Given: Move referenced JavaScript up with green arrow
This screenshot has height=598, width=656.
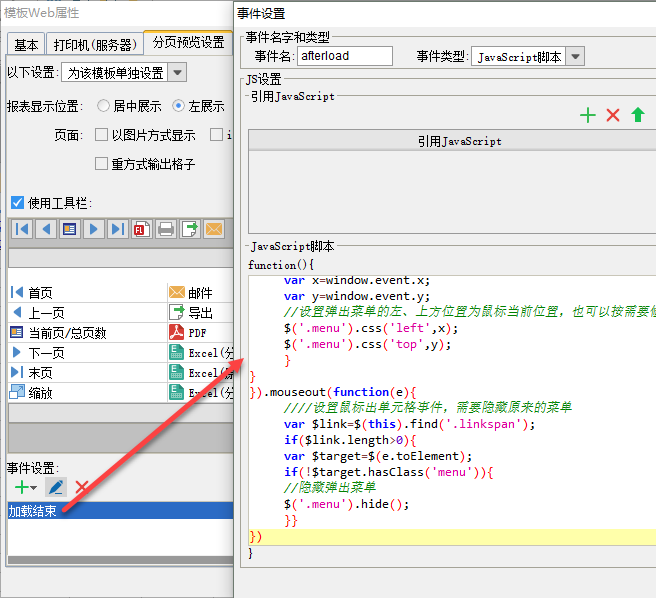Looking at the screenshot, I should click(638, 115).
